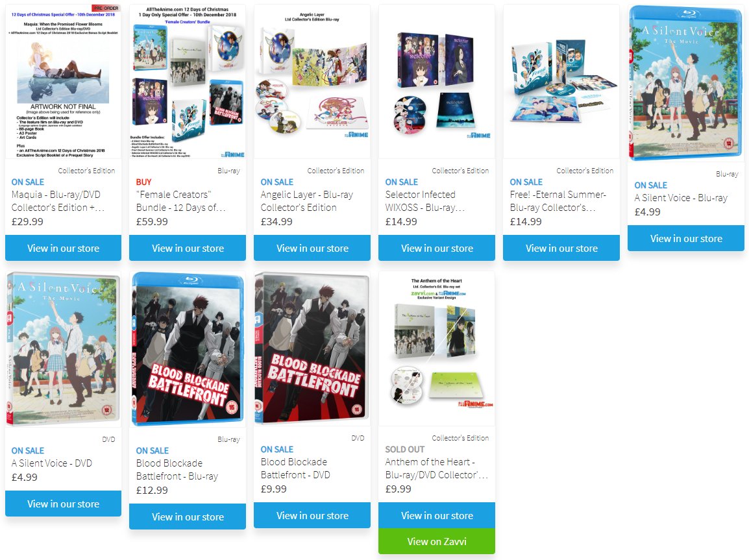The width and height of the screenshot is (749, 560).
Task: Open the A Silent Voice DVD cover
Action: point(63,350)
